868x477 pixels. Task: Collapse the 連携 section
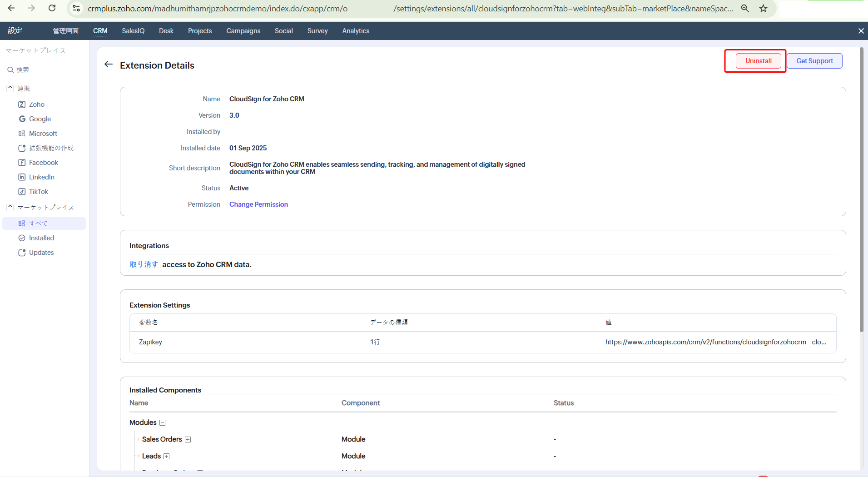tap(10, 88)
